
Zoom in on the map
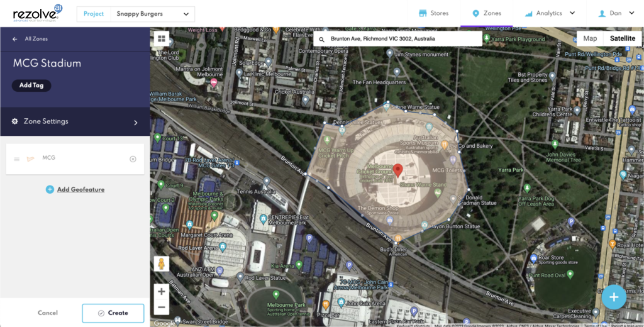coord(162,292)
